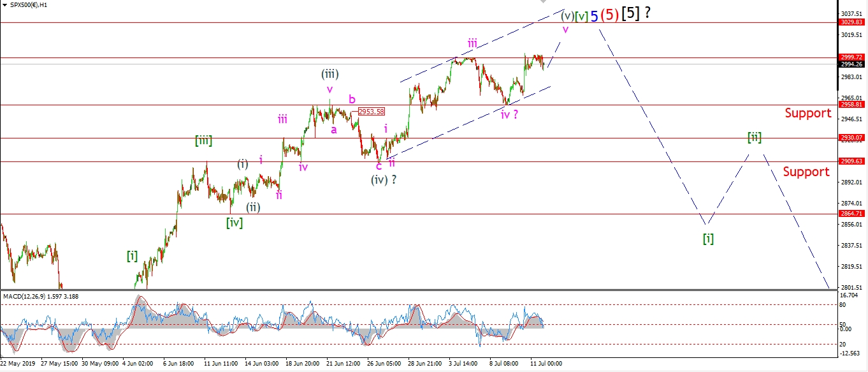Click the 11 Jul 00:00 time axis label

click(x=547, y=364)
